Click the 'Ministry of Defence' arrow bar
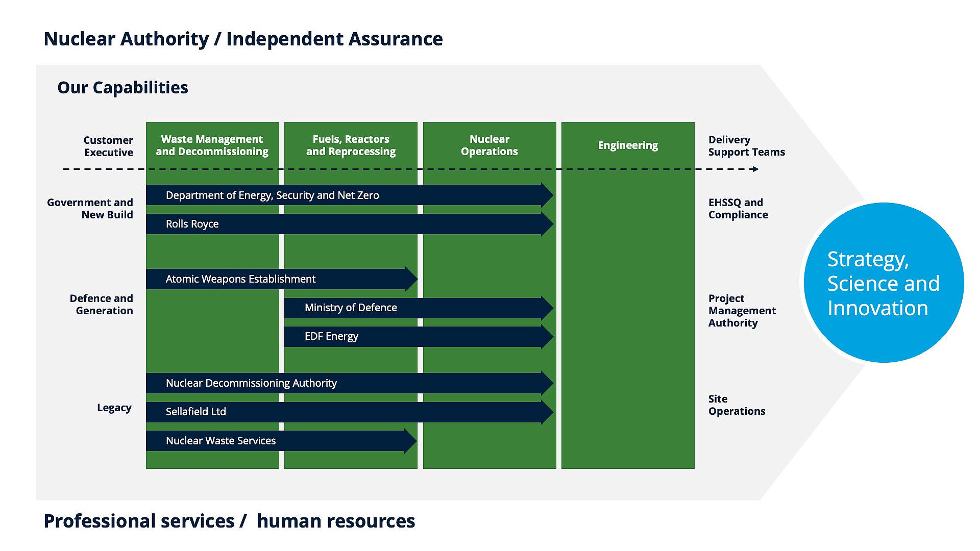This screenshot has width=980, height=551. click(x=419, y=308)
